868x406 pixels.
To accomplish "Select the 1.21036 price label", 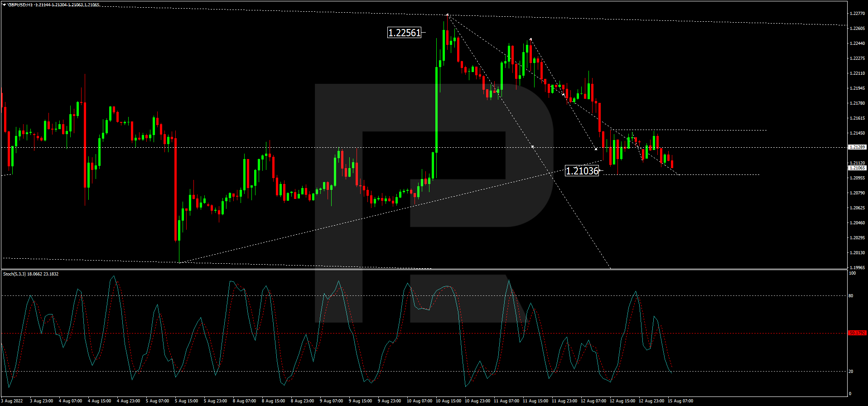I will coord(582,171).
